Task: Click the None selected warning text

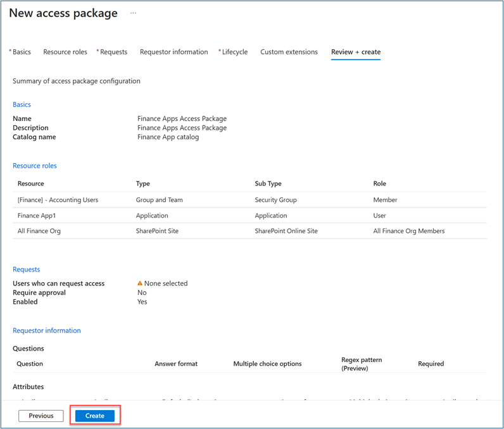Action: pos(166,283)
